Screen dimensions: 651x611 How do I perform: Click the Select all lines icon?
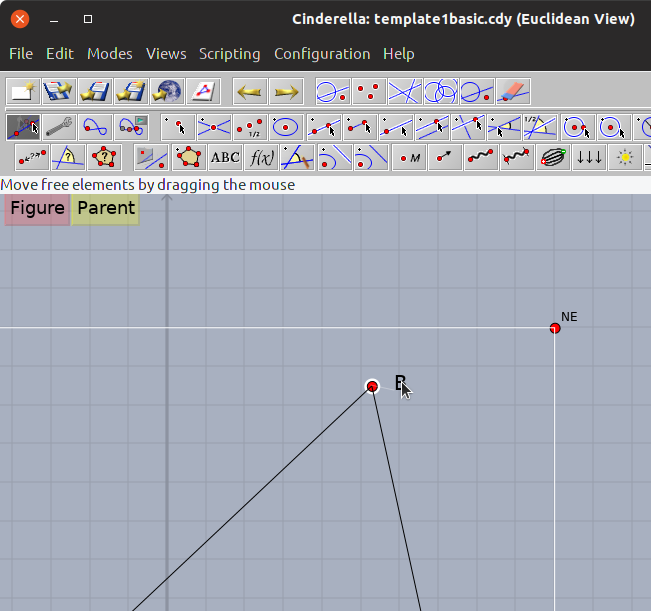point(405,91)
